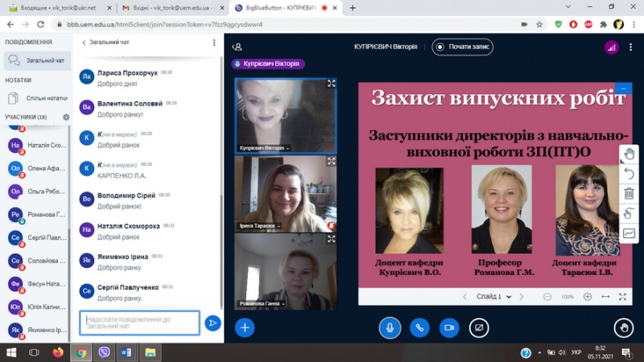This screenshot has height=362, width=644.
Task: Select Загальний чат in messages list
Action: pos(37,60)
